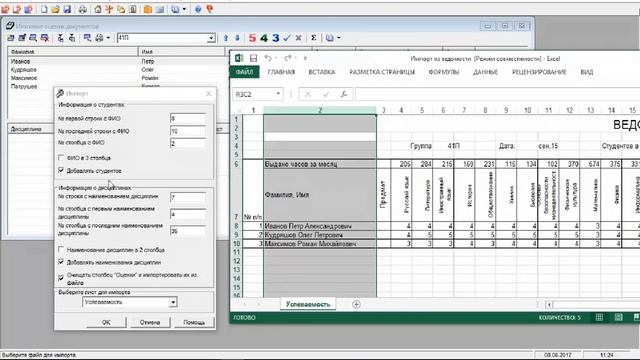
Task: Click the last FIO row field showing 10
Action: click(188, 131)
